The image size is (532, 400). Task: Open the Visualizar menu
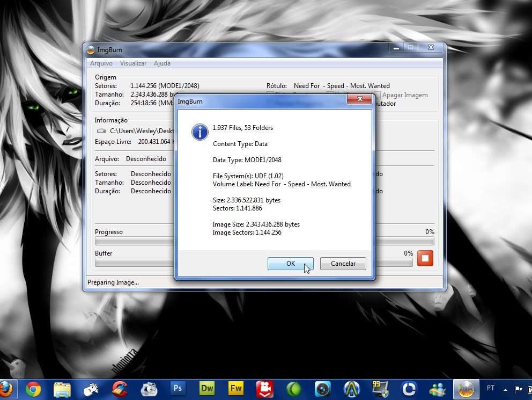(x=133, y=63)
